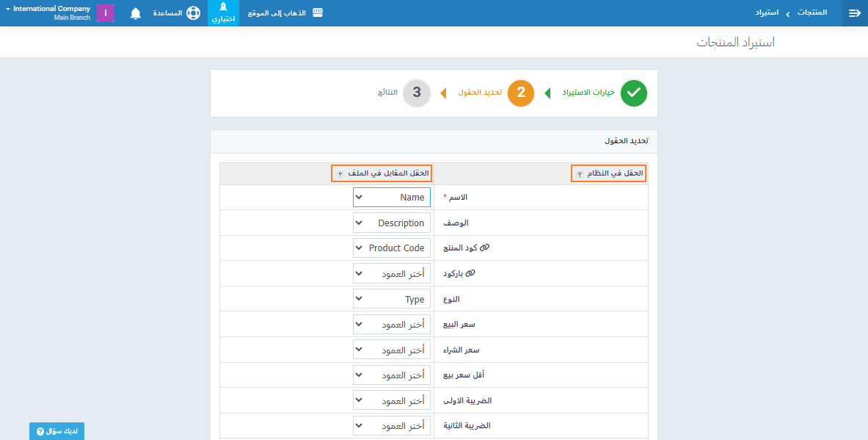This screenshot has height=440, width=868.
Task: Choose a column for سعر البيع
Action: point(392,325)
